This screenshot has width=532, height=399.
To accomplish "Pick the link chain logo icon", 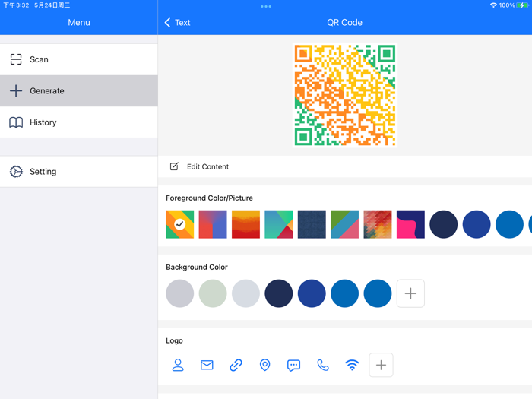I will (x=236, y=365).
